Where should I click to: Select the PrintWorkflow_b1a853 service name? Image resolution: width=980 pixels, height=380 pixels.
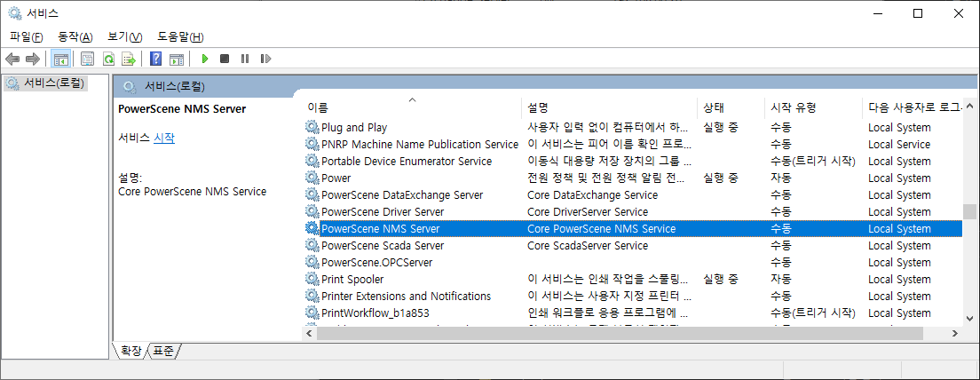(375, 313)
